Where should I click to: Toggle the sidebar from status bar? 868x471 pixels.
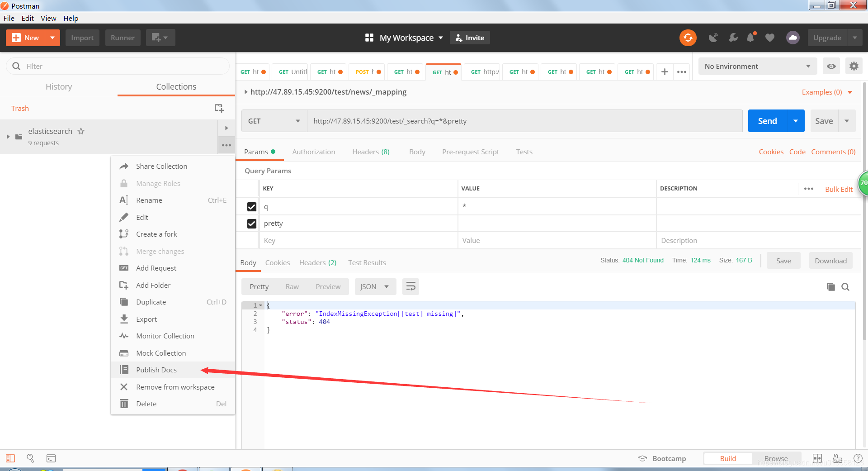pyautogui.click(x=10, y=458)
